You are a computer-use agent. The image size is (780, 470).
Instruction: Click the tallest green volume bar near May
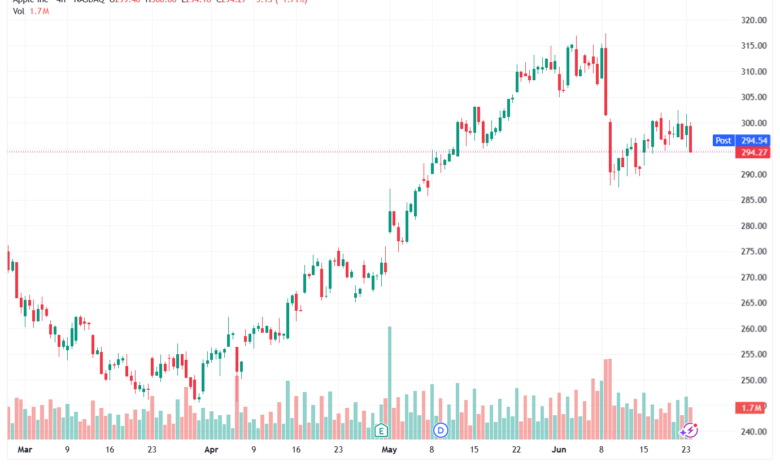[x=390, y=382]
